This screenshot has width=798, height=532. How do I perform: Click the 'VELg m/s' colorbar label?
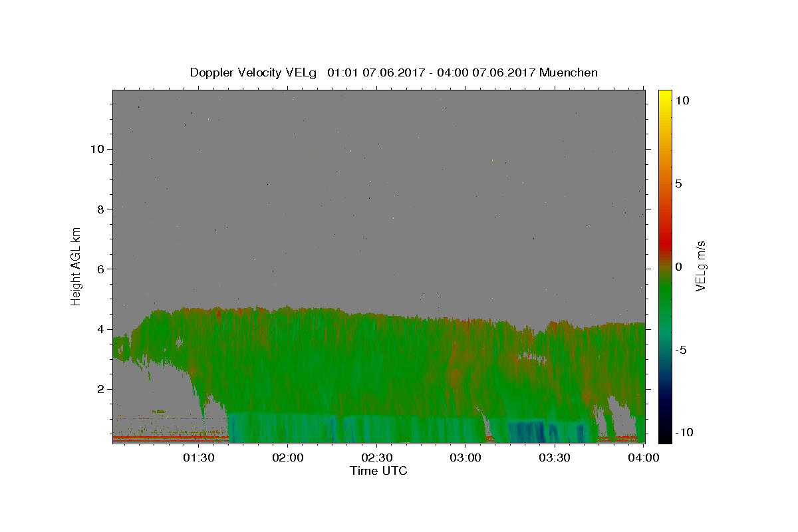coord(701,266)
